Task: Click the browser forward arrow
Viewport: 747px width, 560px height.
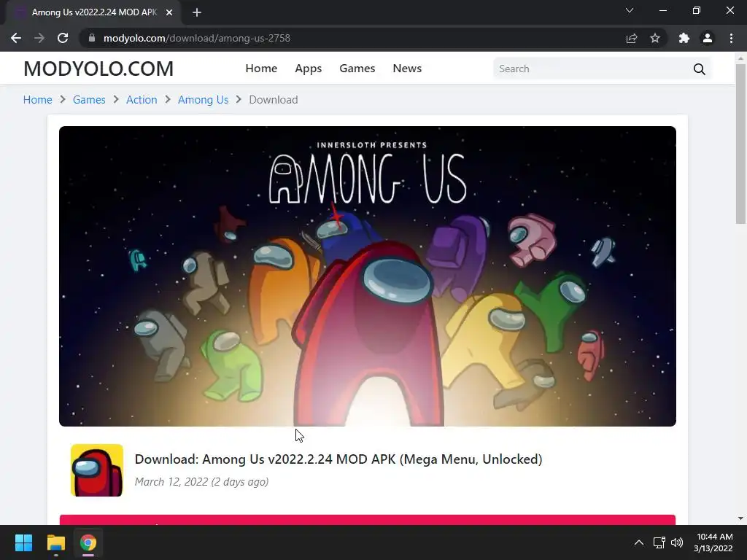Action: tap(39, 38)
